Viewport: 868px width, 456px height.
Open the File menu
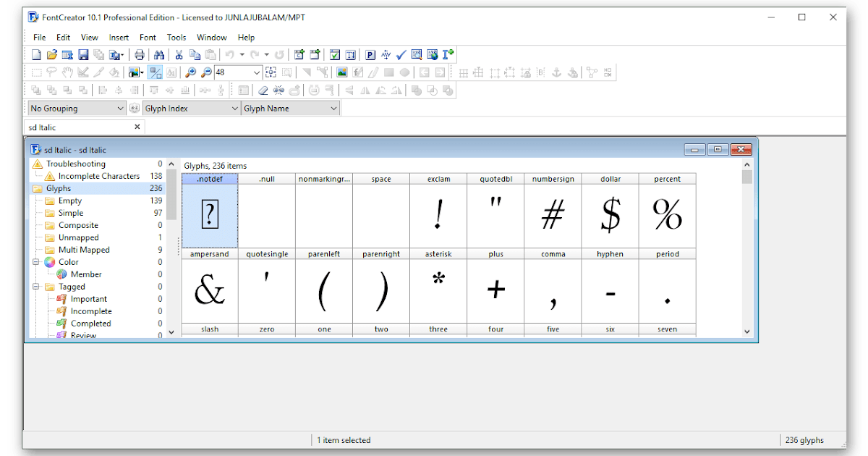click(39, 37)
